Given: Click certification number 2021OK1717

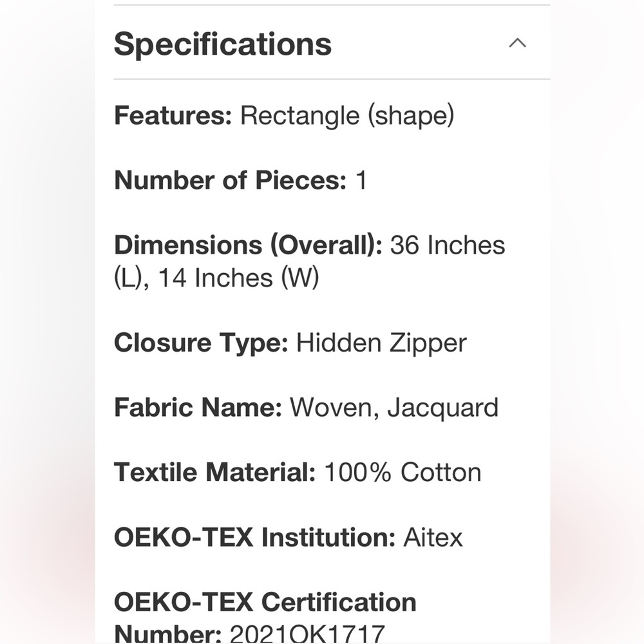Looking at the screenshot, I should click(307, 633).
